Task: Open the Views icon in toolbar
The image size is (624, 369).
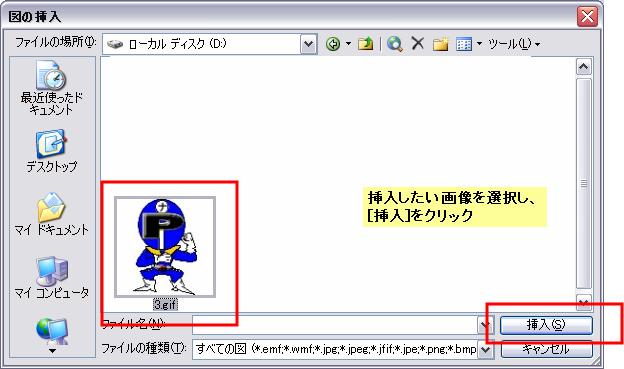Action: 464,44
